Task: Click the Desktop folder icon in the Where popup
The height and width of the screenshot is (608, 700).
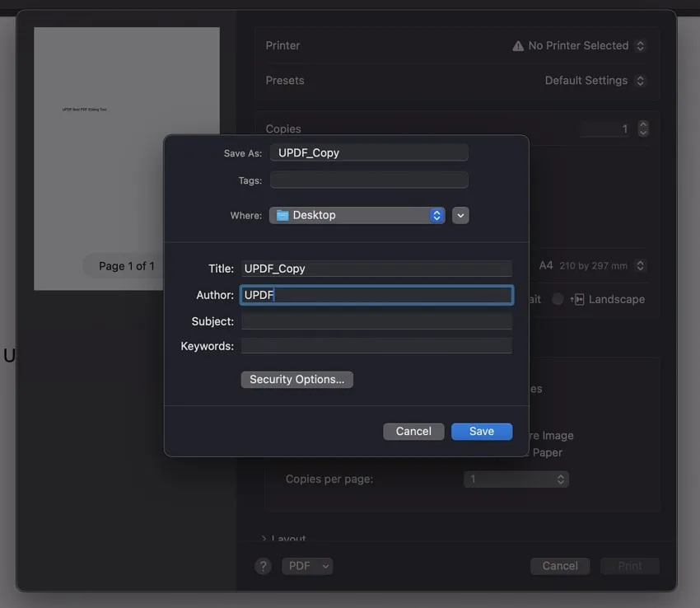Action: tap(282, 215)
